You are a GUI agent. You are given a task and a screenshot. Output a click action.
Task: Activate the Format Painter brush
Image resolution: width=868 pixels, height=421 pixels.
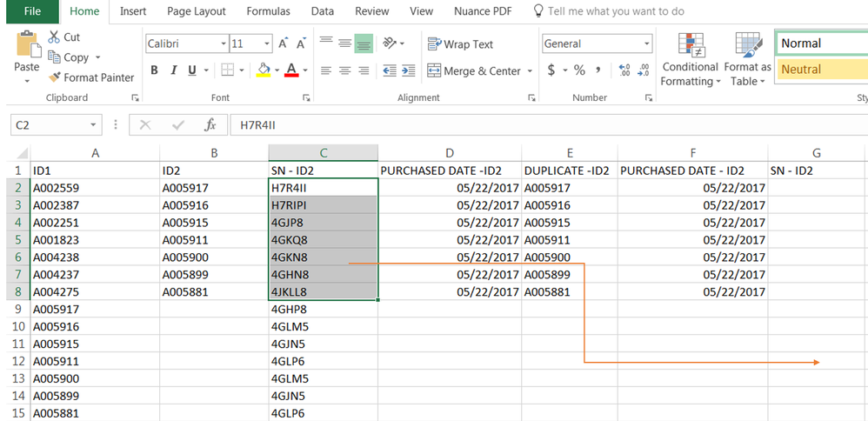pyautogui.click(x=54, y=77)
